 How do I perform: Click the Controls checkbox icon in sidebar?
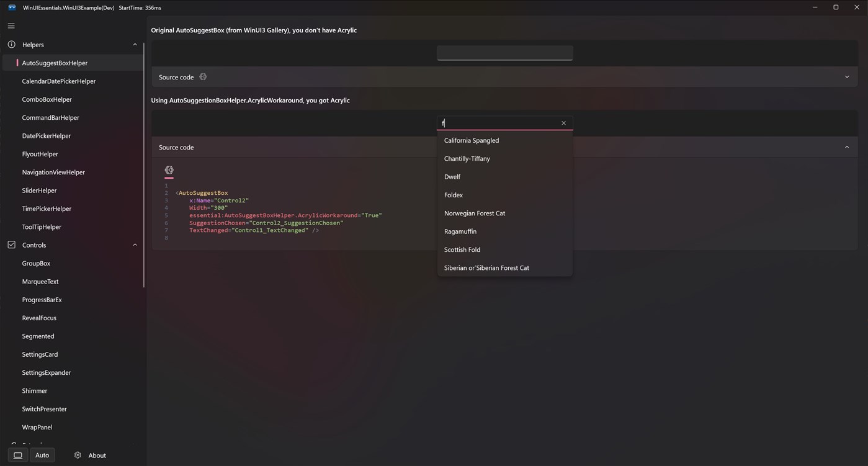click(x=11, y=245)
